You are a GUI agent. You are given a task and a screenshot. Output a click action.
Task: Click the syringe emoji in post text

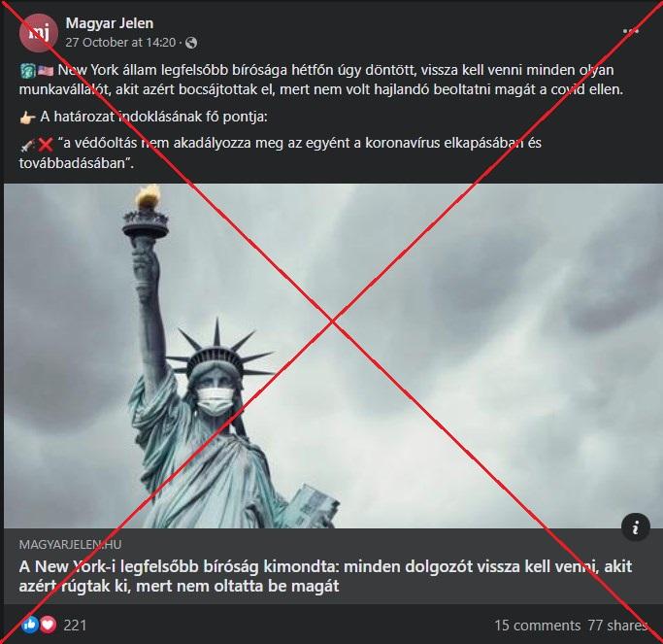click(x=27, y=145)
